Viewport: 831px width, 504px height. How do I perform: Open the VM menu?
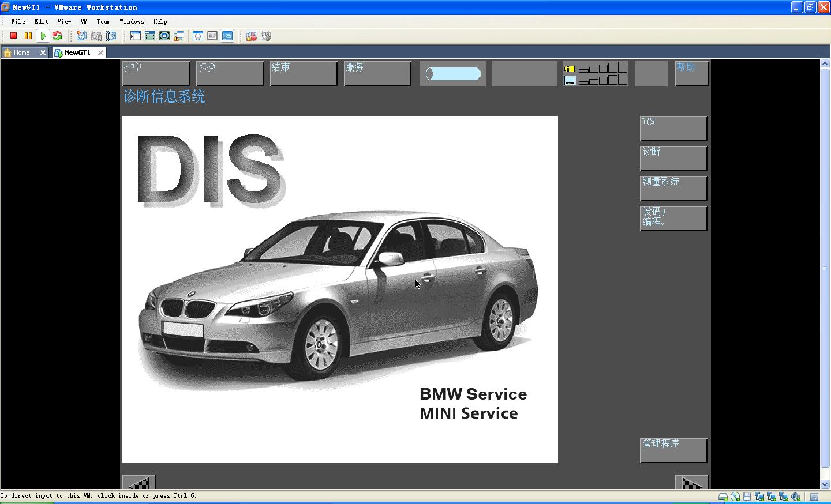pos(84,21)
